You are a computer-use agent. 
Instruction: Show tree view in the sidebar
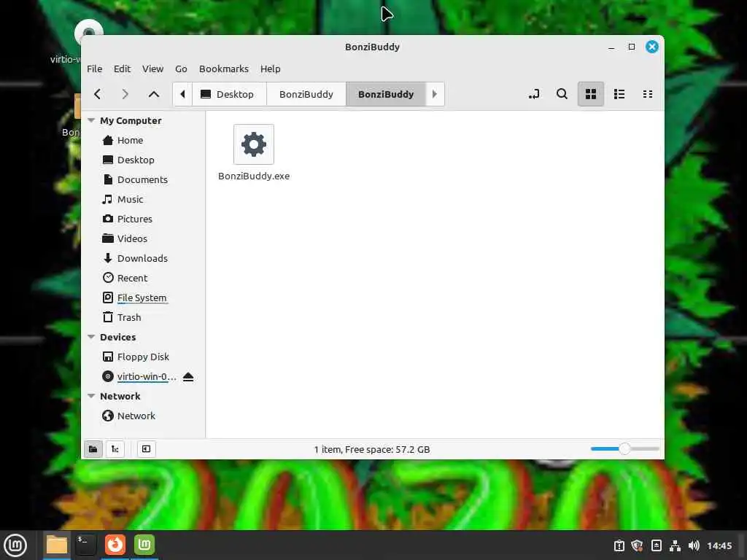coord(115,449)
